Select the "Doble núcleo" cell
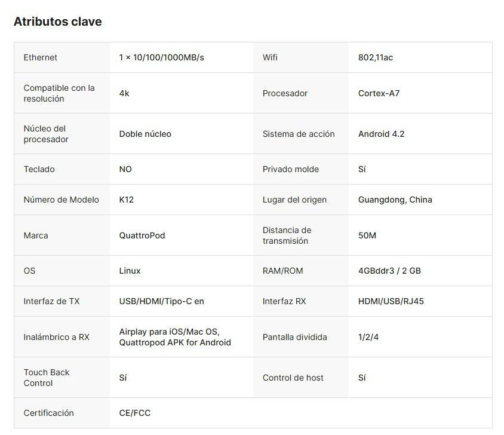 [x=145, y=134]
